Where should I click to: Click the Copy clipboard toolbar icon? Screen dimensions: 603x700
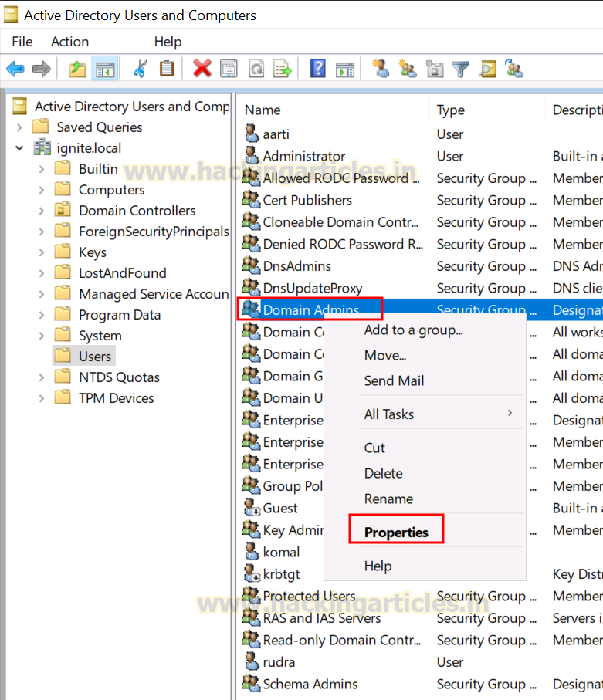(x=167, y=69)
